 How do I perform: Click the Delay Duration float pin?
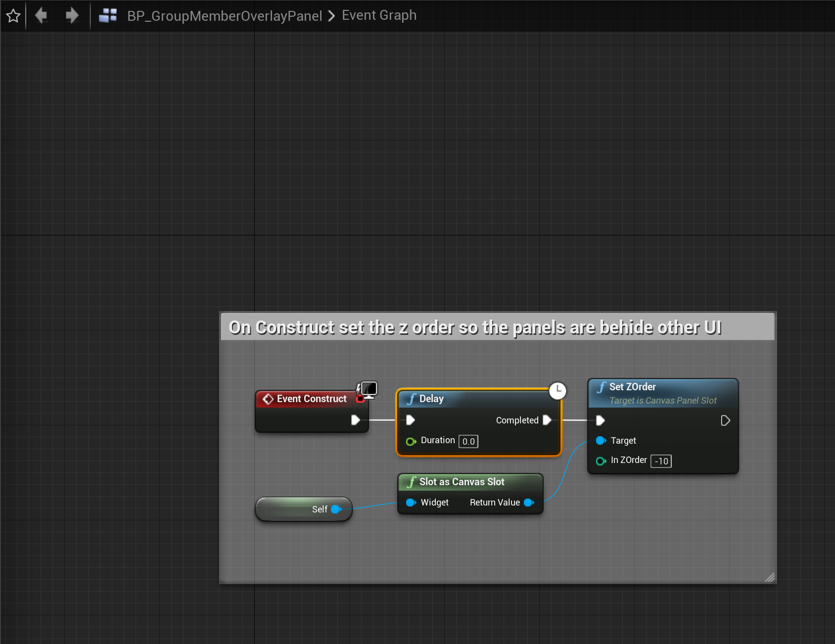click(411, 441)
